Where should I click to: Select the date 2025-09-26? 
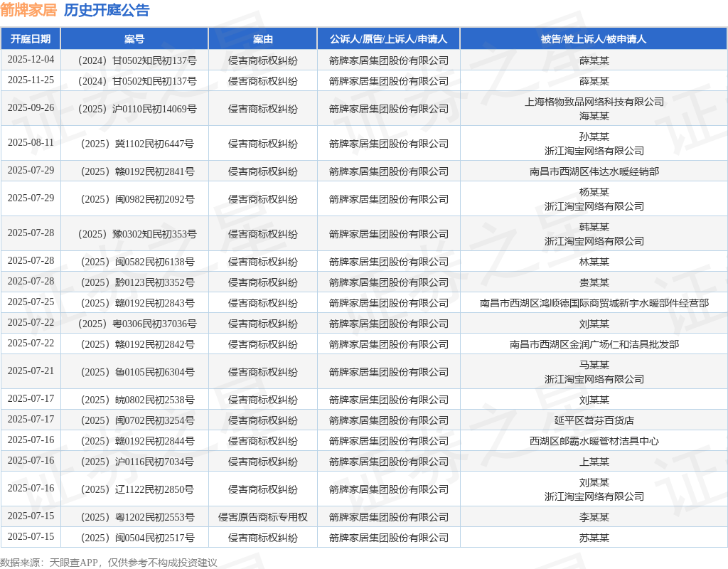click(31, 108)
